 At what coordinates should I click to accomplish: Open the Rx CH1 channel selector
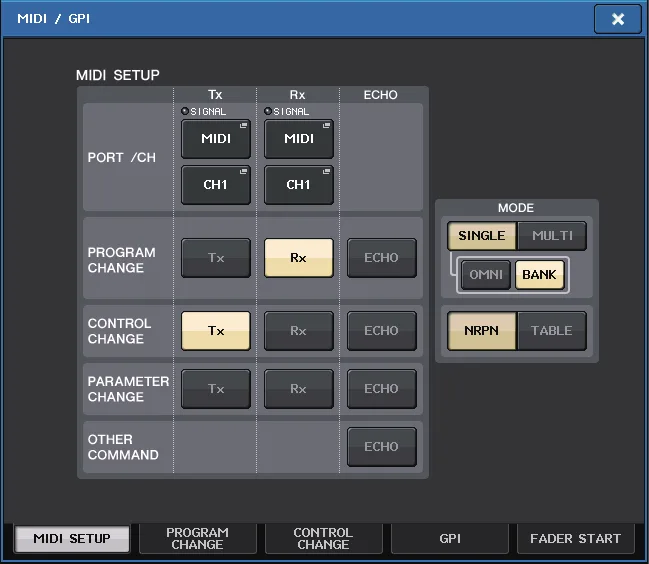point(299,185)
